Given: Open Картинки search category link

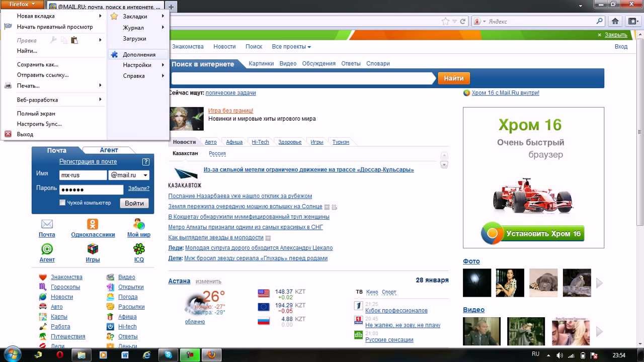Looking at the screenshot, I should click(261, 63).
